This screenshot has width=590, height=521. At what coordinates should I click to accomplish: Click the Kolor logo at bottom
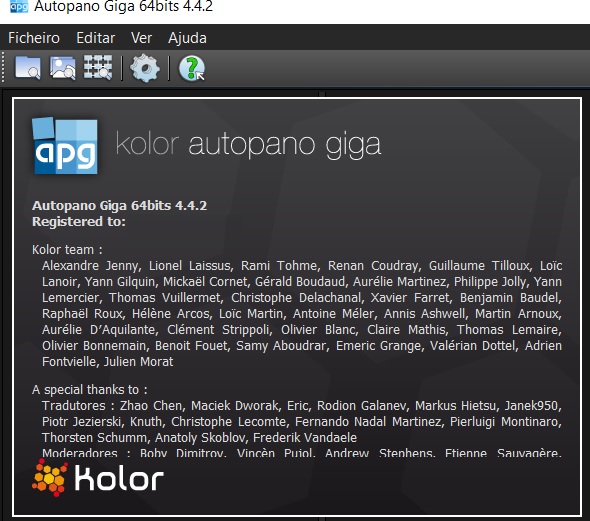pyautogui.click(x=98, y=478)
